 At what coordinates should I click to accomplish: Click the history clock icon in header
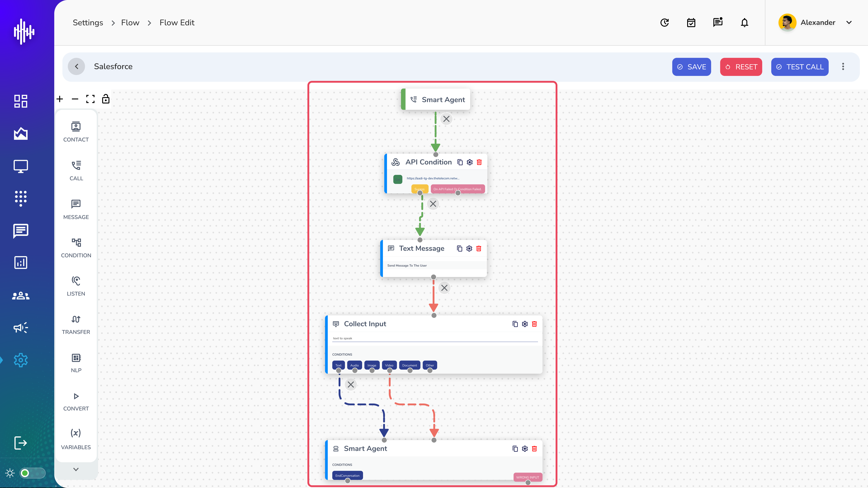(664, 23)
